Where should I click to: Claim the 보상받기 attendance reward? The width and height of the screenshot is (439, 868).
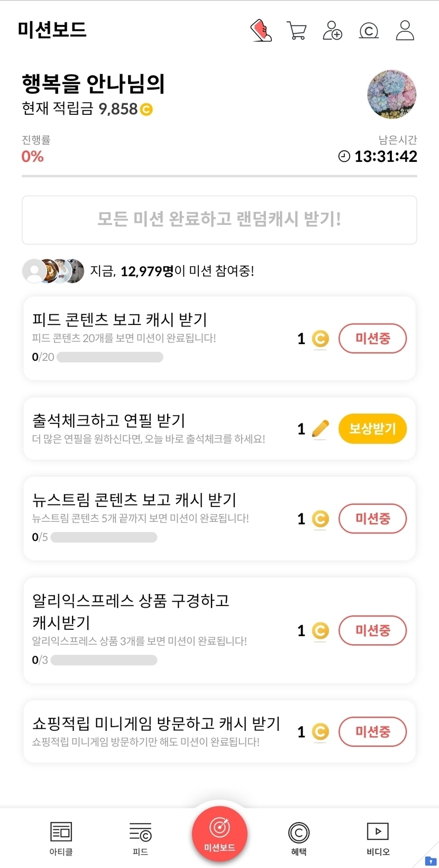click(372, 429)
